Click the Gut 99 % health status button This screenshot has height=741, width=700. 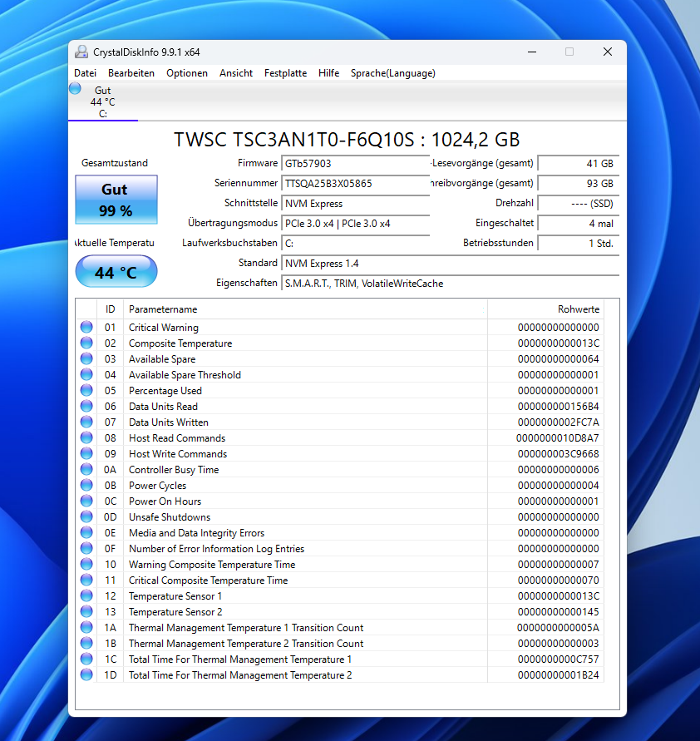point(116,200)
